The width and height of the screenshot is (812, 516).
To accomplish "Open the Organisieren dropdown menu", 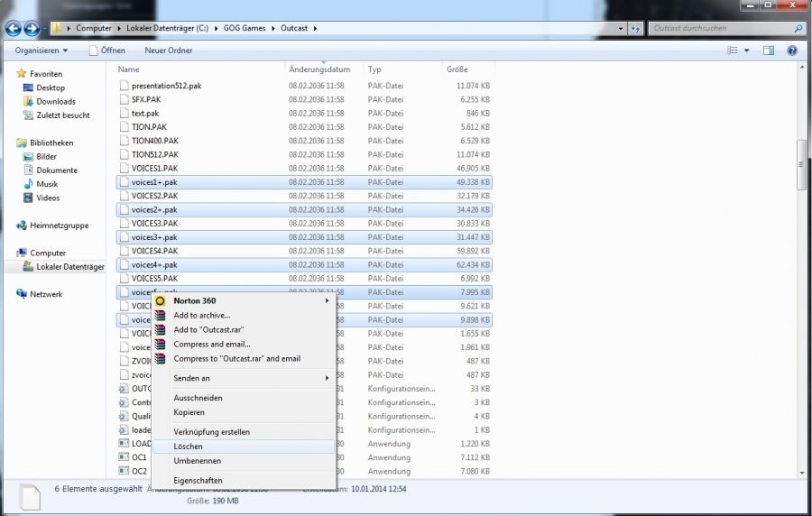I will tap(42, 51).
